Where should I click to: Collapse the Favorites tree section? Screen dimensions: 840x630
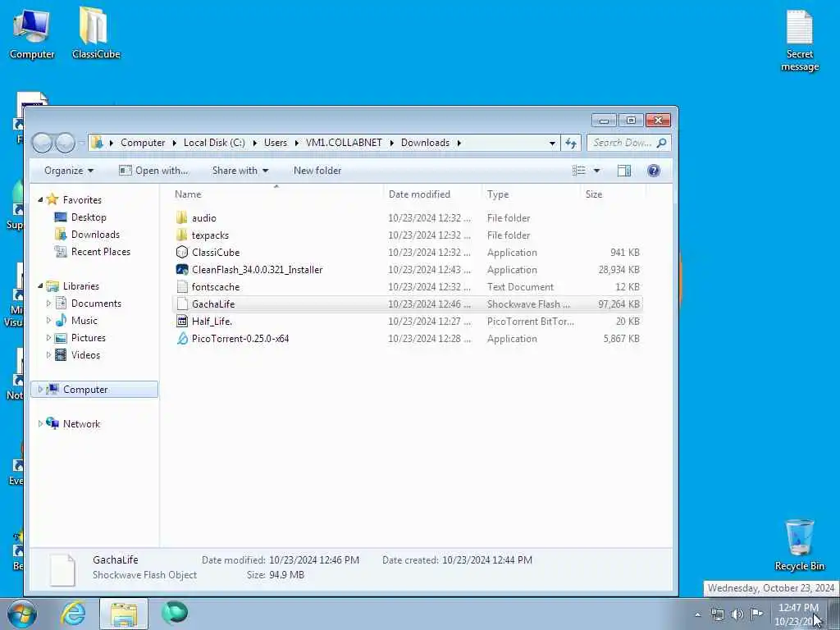click(40, 200)
